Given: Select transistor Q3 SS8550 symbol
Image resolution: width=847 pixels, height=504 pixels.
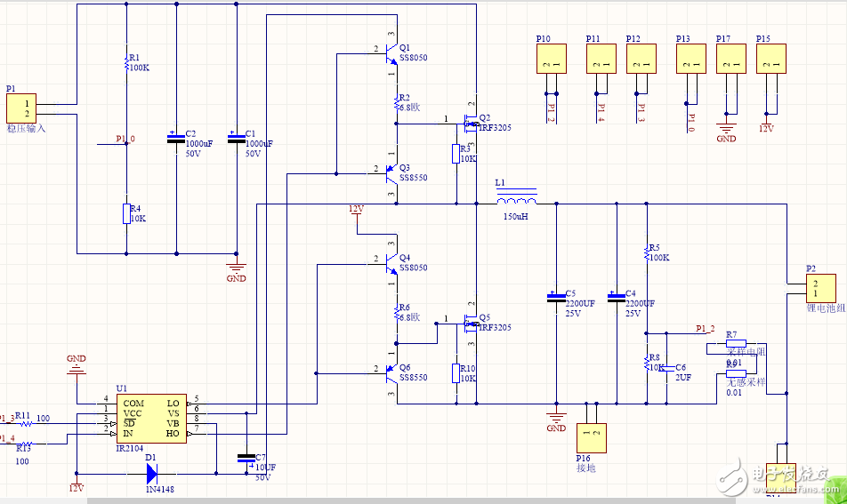Looking at the screenshot, I should tap(392, 173).
